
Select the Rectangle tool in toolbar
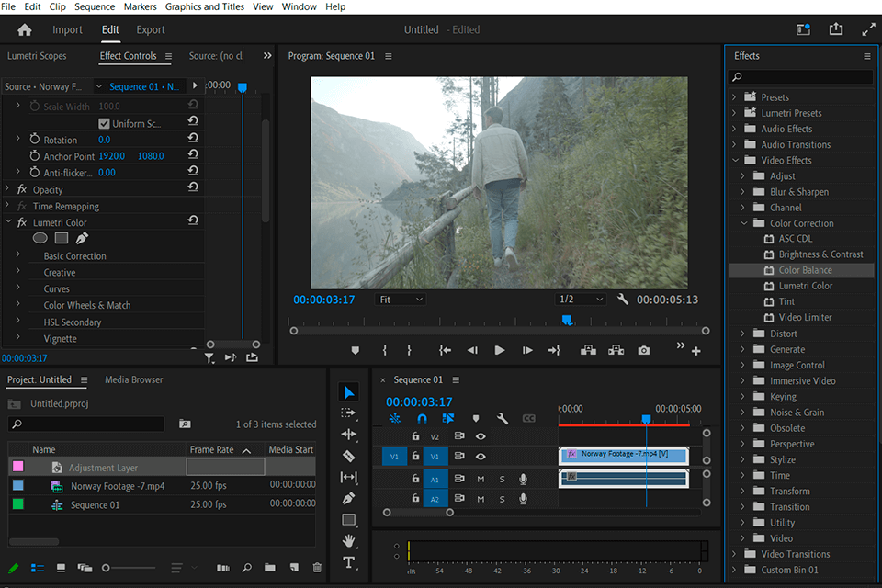coord(349,520)
